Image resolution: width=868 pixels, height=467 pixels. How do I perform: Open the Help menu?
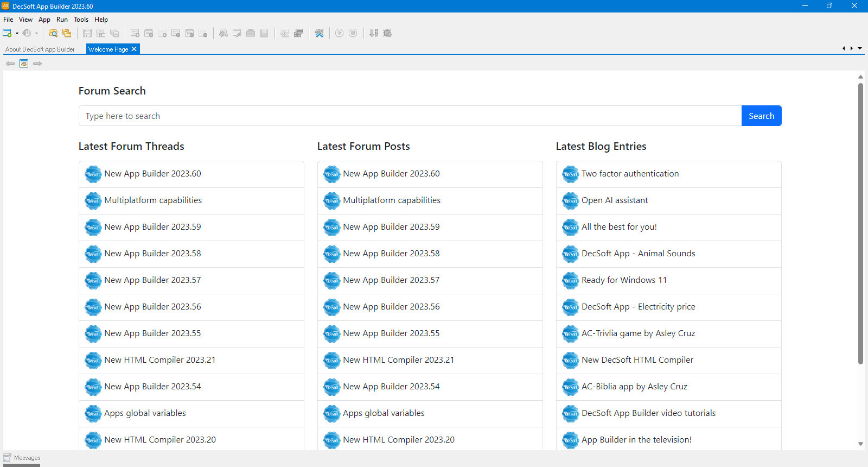pos(101,20)
